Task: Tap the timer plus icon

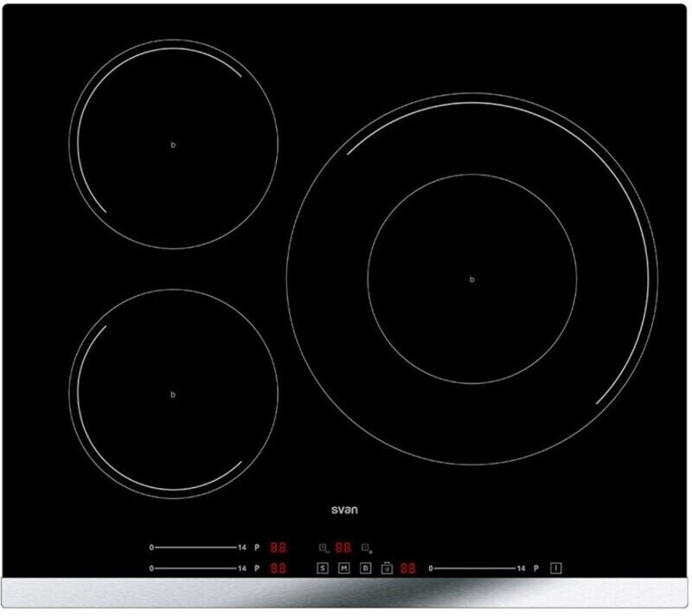Action: [x=366, y=548]
